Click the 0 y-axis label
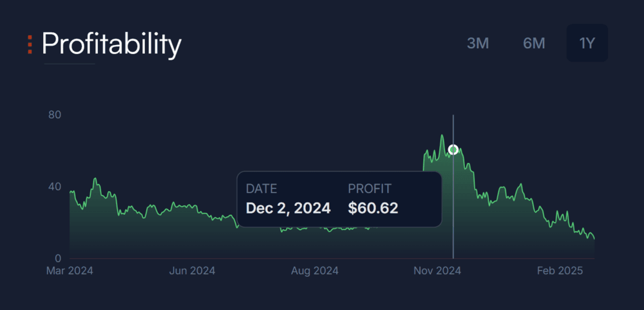 (57, 258)
